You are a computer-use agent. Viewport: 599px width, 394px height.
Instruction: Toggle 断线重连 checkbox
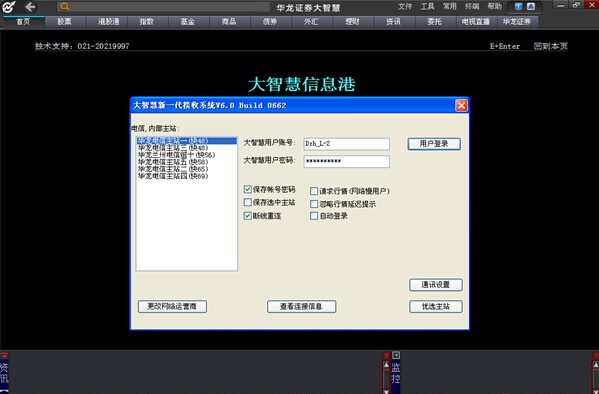248,216
